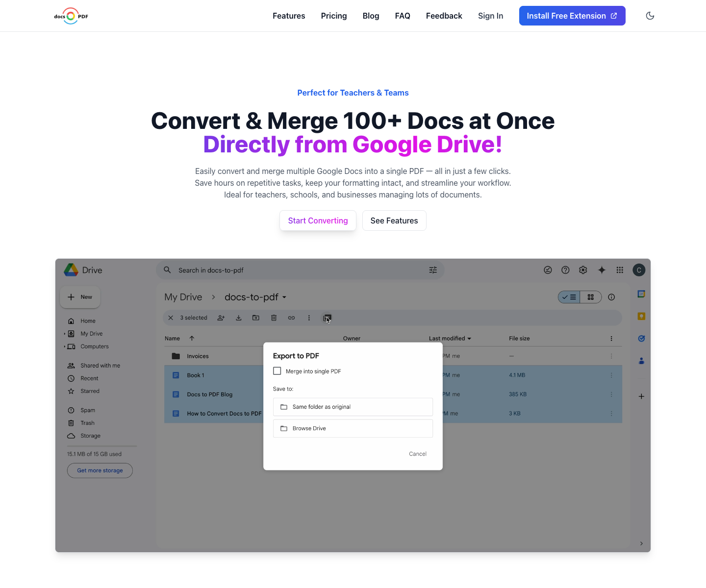Open the Google Calendar side panel icon
The width and height of the screenshot is (706, 588).
(x=641, y=294)
